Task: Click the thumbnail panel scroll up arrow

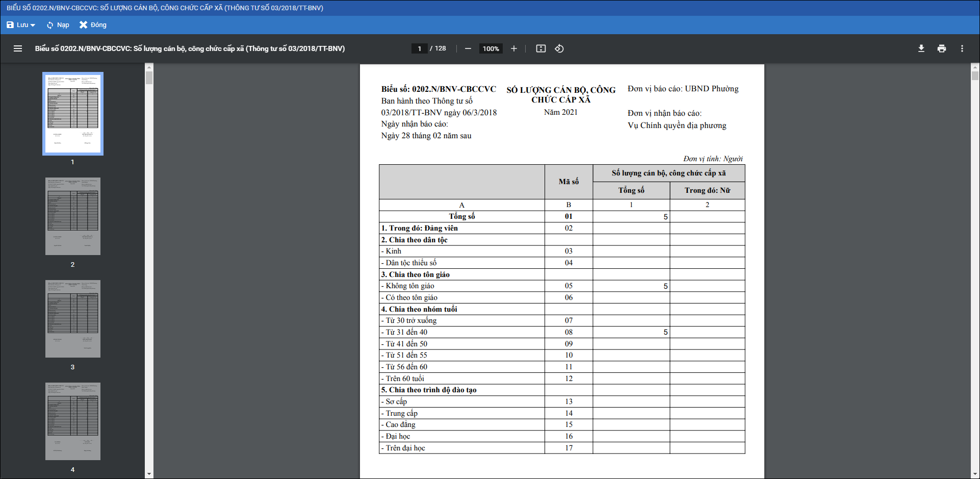Action: pos(149,67)
